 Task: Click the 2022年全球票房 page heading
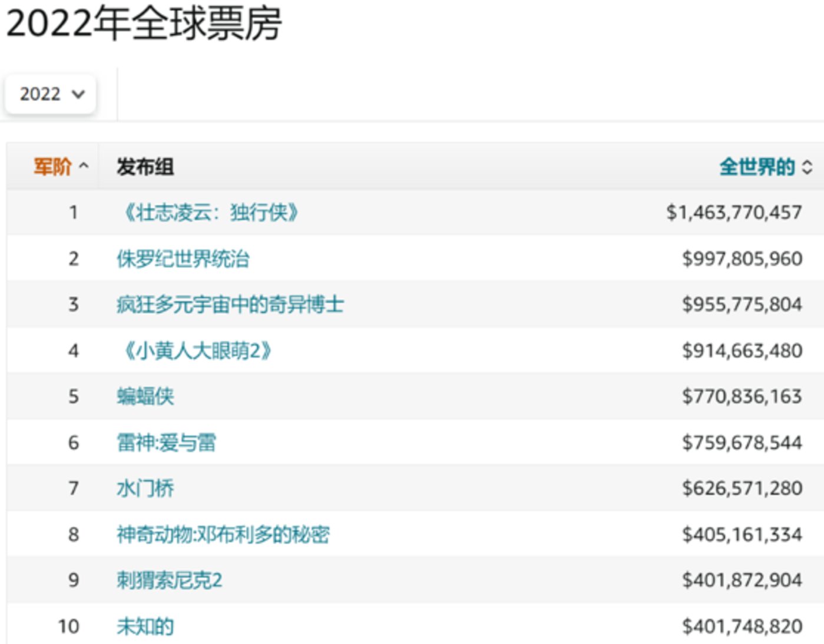pyautogui.click(x=144, y=24)
